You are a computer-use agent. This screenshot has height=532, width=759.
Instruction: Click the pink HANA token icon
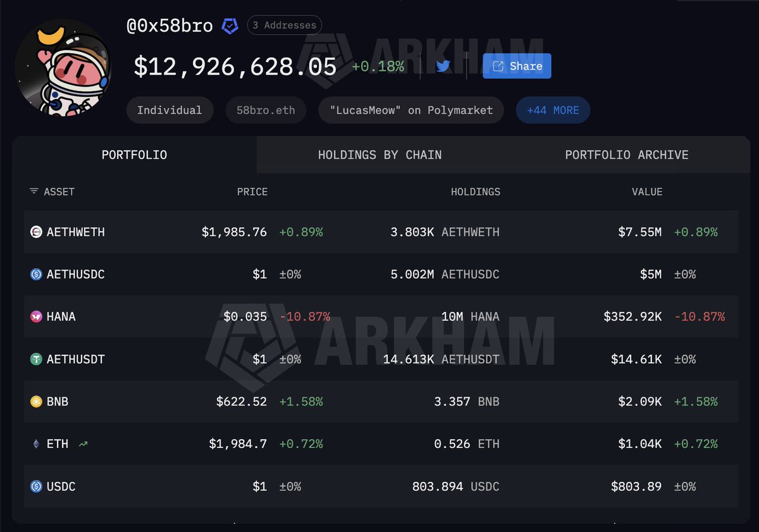(x=36, y=317)
